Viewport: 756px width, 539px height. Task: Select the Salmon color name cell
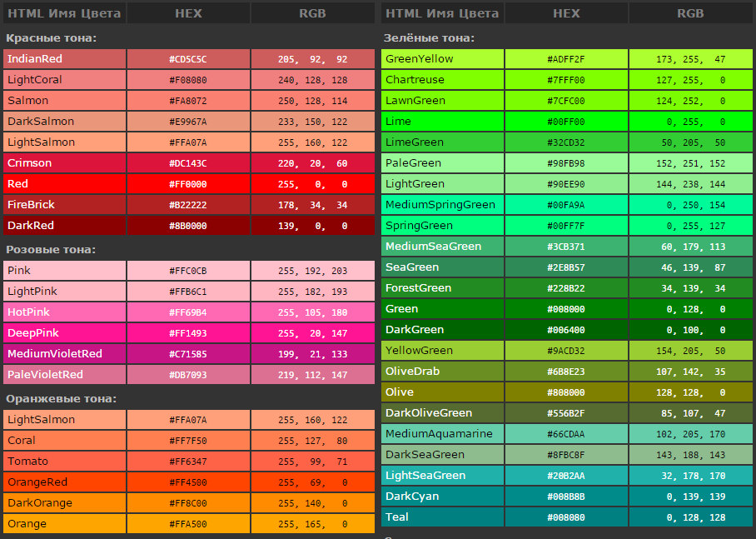65,100
